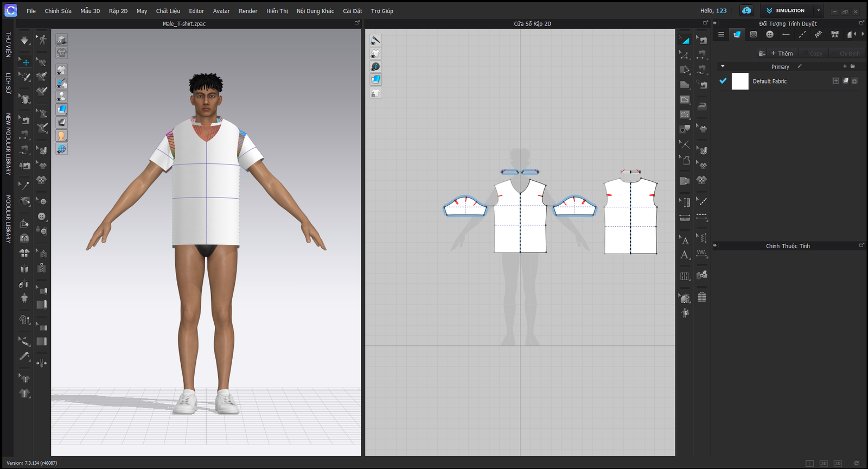
Task: Switch to Scene list tab in object browser
Action: pos(720,34)
